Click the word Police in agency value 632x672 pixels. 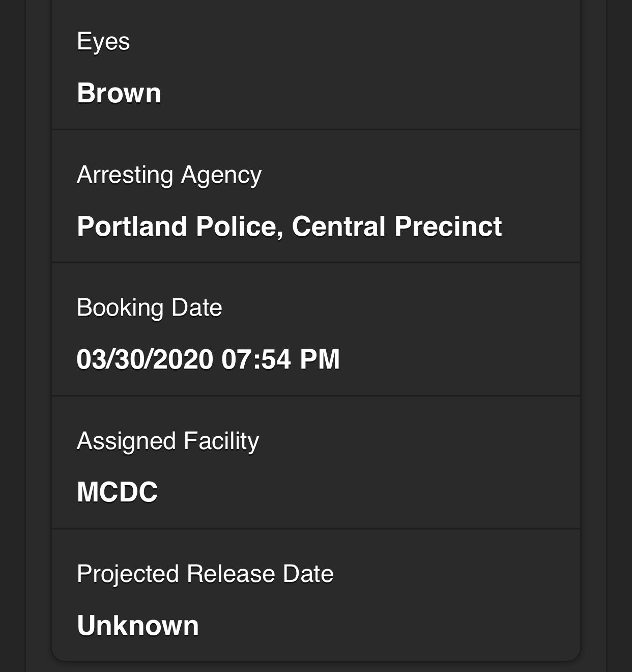click(239, 226)
